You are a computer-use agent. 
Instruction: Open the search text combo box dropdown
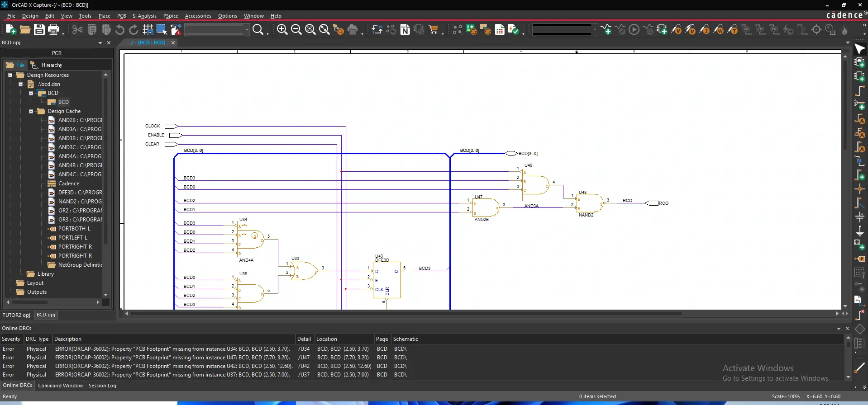(x=247, y=30)
